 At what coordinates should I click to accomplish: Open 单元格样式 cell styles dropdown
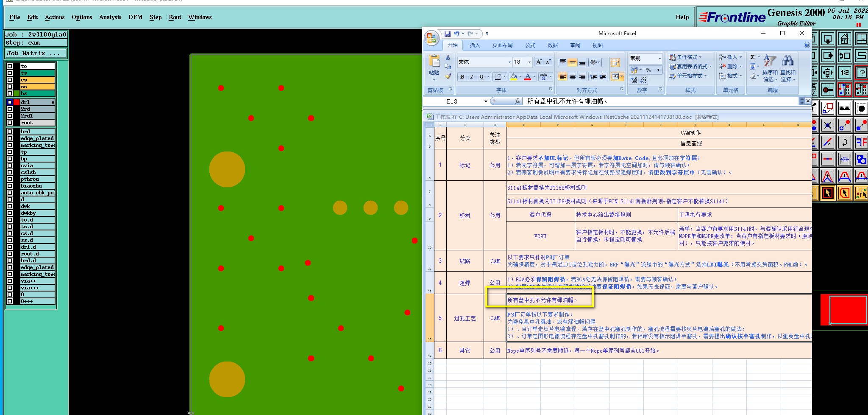(x=687, y=76)
